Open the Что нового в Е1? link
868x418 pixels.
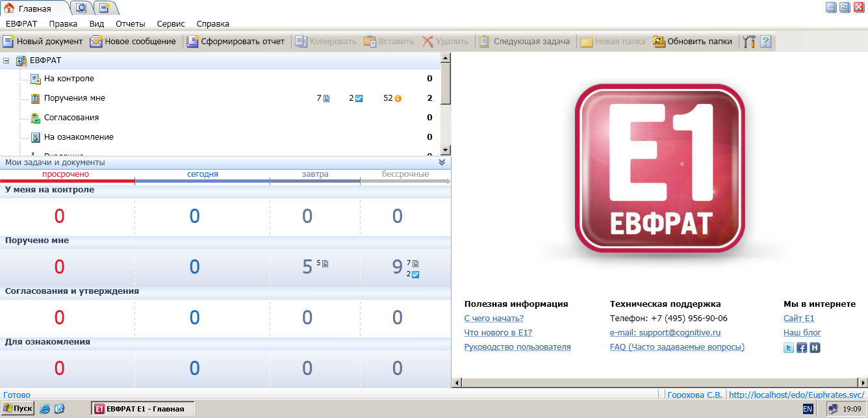498,333
